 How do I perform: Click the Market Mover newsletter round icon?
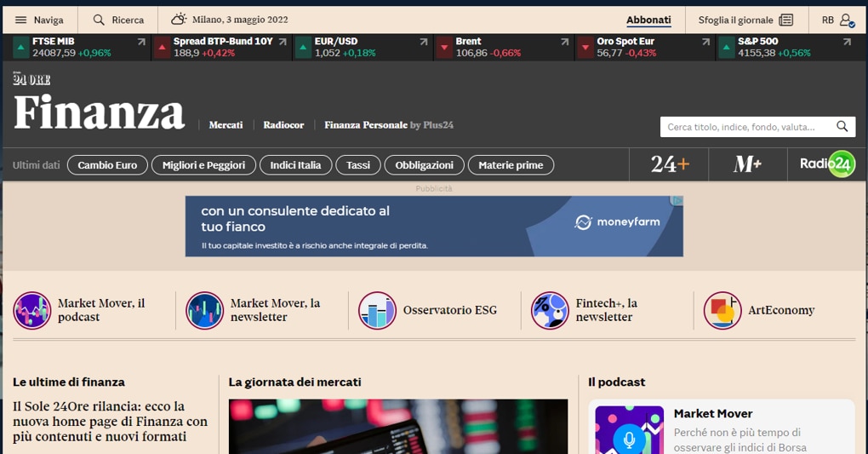pyautogui.click(x=205, y=310)
